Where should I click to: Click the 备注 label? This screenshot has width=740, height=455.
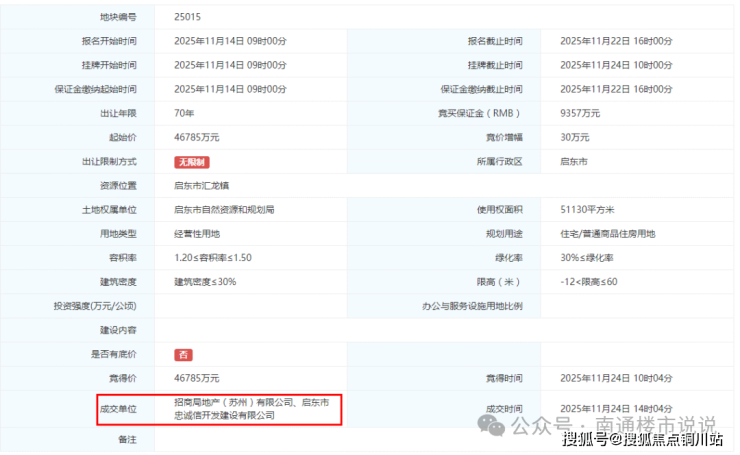click(x=127, y=439)
